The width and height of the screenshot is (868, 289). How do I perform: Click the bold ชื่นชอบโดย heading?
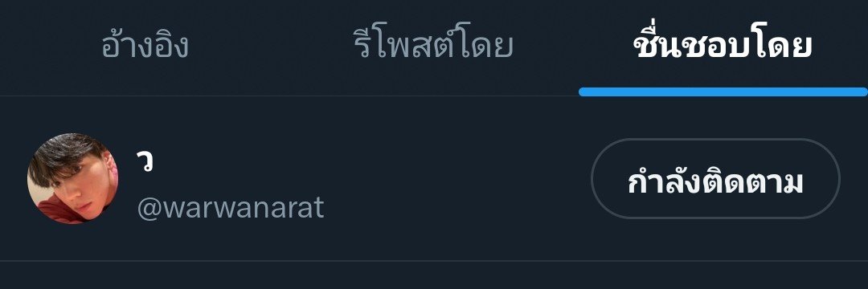pos(723,46)
